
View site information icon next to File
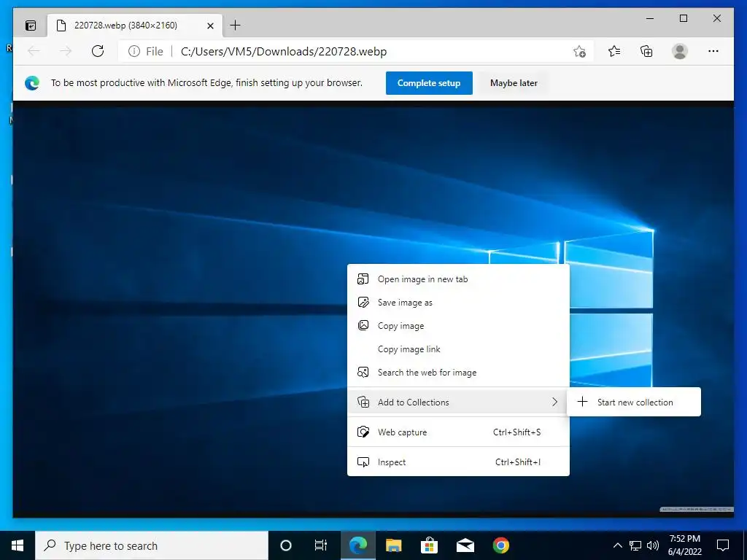click(134, 51)
